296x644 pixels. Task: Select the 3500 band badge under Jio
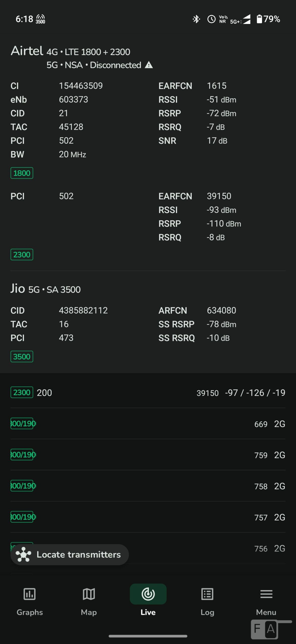pos(22,356)
